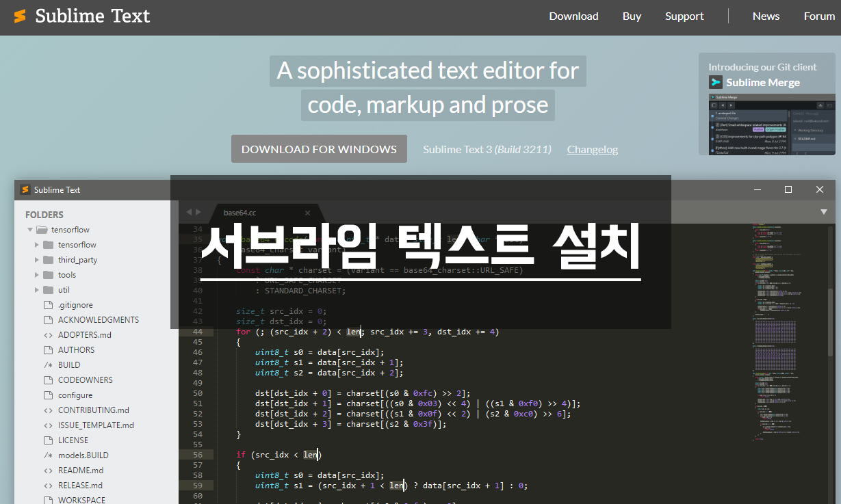
Task: Open the News page link
Action: (x=766, y=16)
